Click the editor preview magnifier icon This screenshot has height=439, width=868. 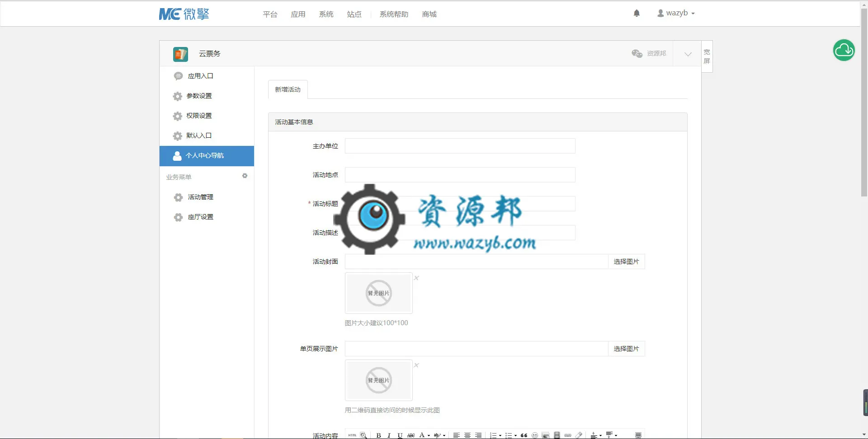(363, 435)
